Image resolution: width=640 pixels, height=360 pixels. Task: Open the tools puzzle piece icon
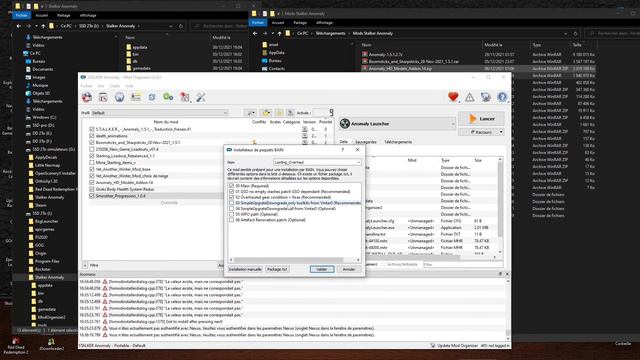184,97
